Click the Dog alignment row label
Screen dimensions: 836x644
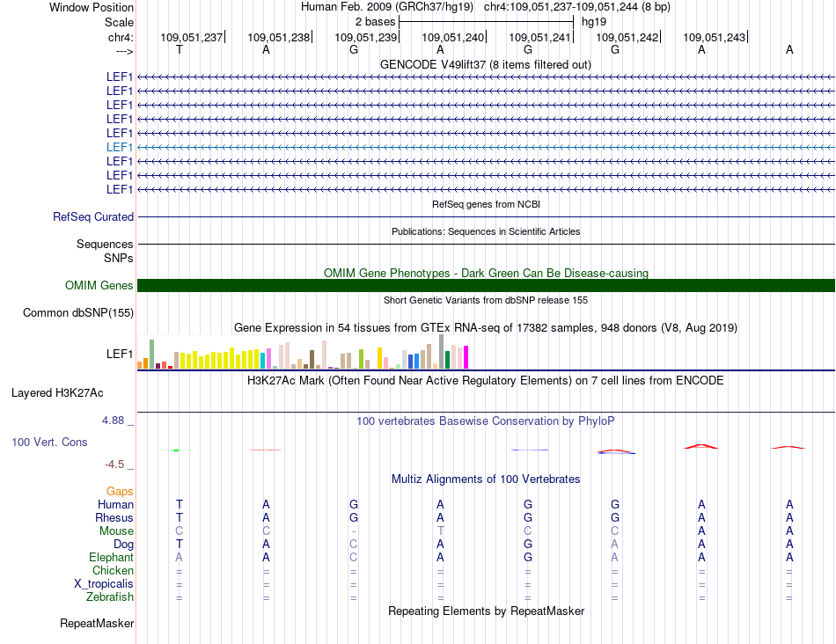pos(124,545)
